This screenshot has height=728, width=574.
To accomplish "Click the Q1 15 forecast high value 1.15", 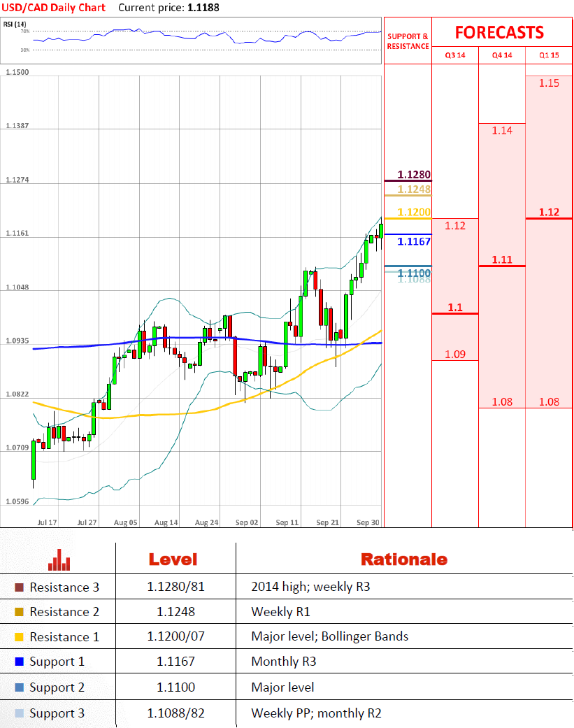I will tap(549, 83).
